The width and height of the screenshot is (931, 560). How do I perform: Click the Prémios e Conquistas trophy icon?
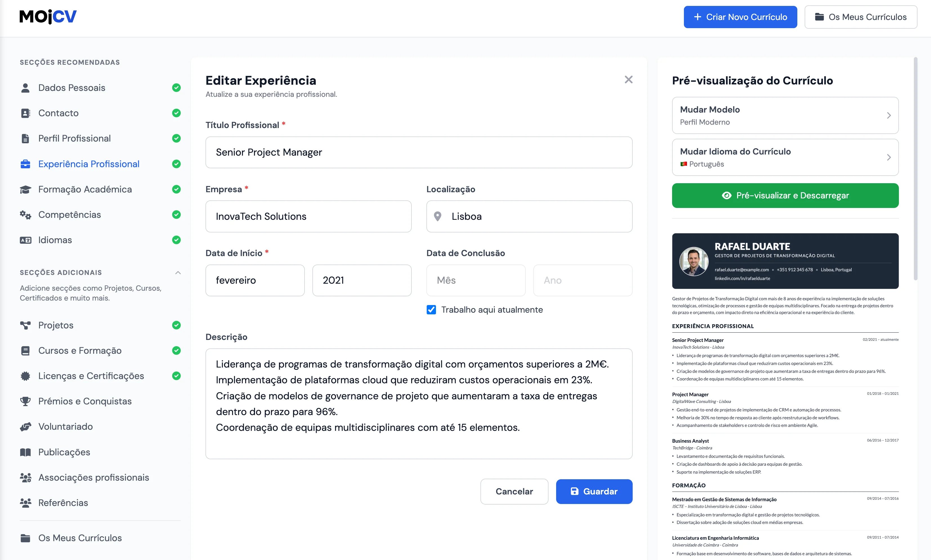25,401
